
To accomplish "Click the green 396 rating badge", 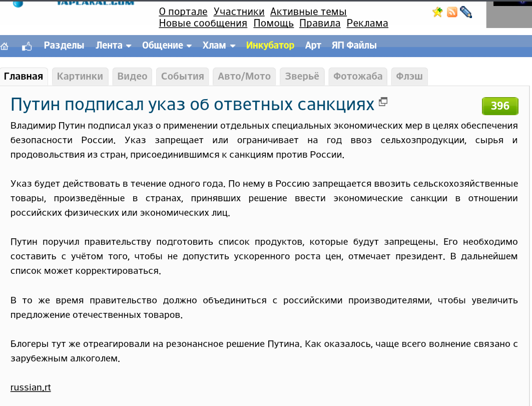I will pos(500,106).
